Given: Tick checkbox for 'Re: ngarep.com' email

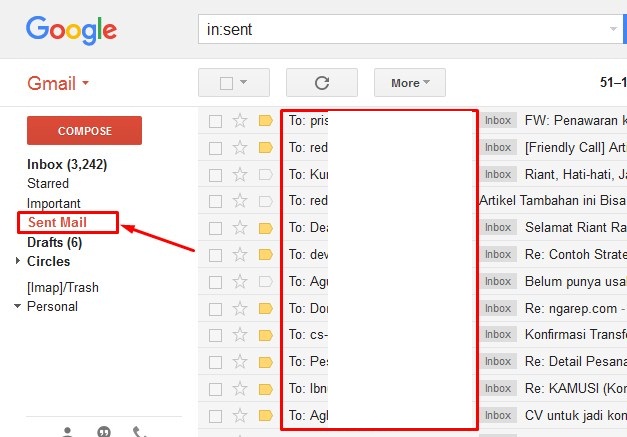Looking at the screenshot, I should point(216,309).
